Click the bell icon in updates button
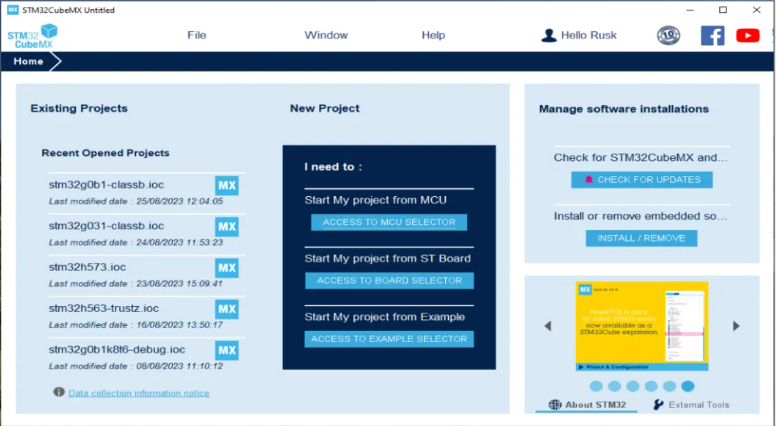 588,180
